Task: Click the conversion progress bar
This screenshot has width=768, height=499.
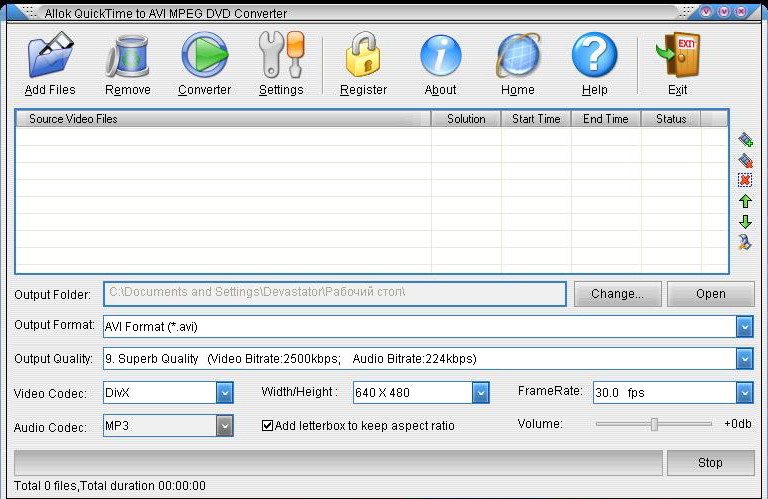Action: pos(338,463)
